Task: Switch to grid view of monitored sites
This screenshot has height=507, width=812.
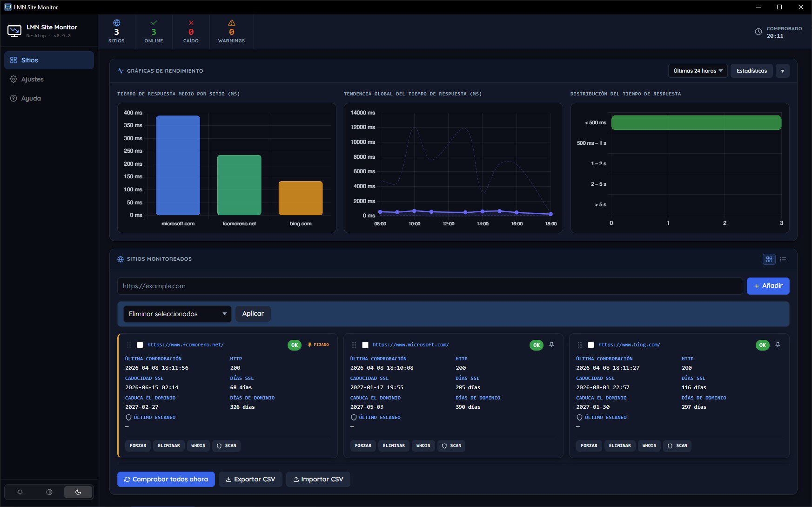Action: point(769,259)
